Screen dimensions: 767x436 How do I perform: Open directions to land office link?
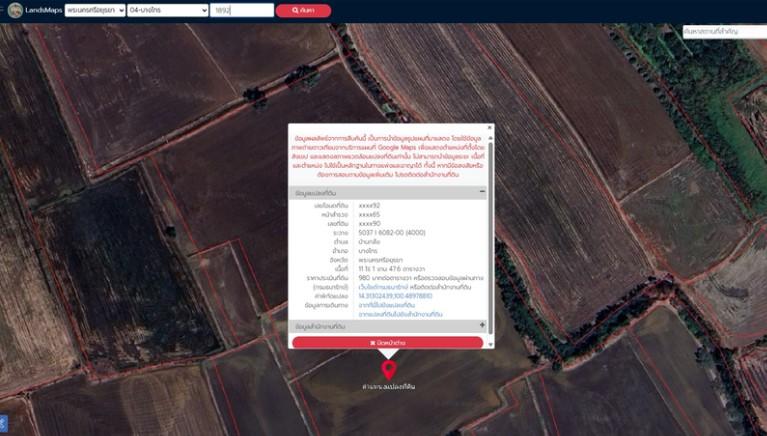point(400,314)
